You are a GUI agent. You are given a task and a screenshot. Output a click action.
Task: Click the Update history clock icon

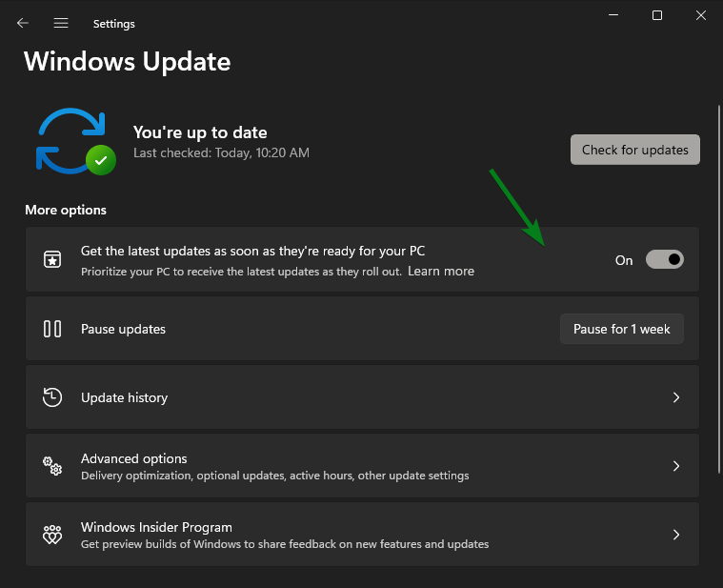click(x=52, y=397)
